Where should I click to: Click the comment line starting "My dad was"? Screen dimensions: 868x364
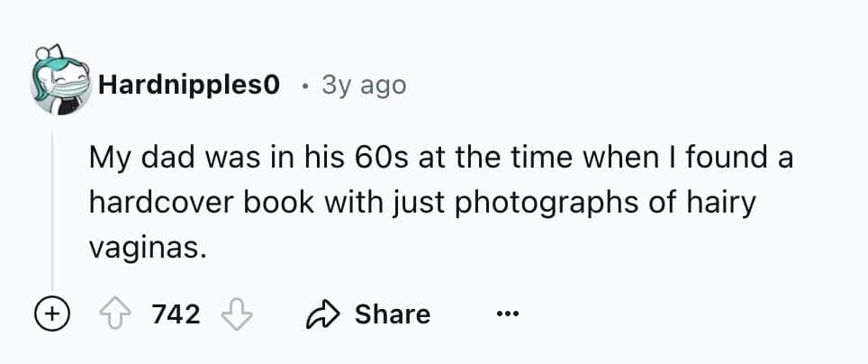439,160
